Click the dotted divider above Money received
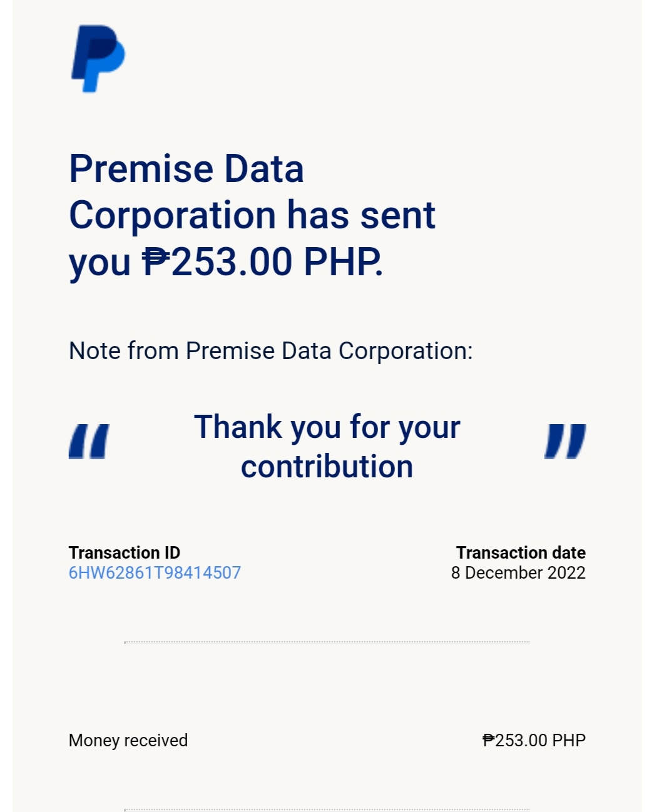Image resolution: width=664 pixels, height=812 pixels. pyautogui.click(x=327, y=642)
